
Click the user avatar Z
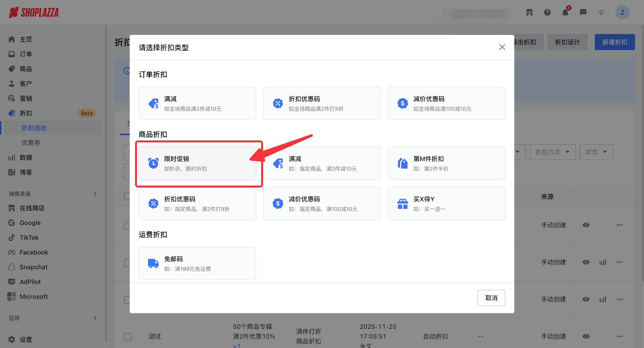click(622, 12)
